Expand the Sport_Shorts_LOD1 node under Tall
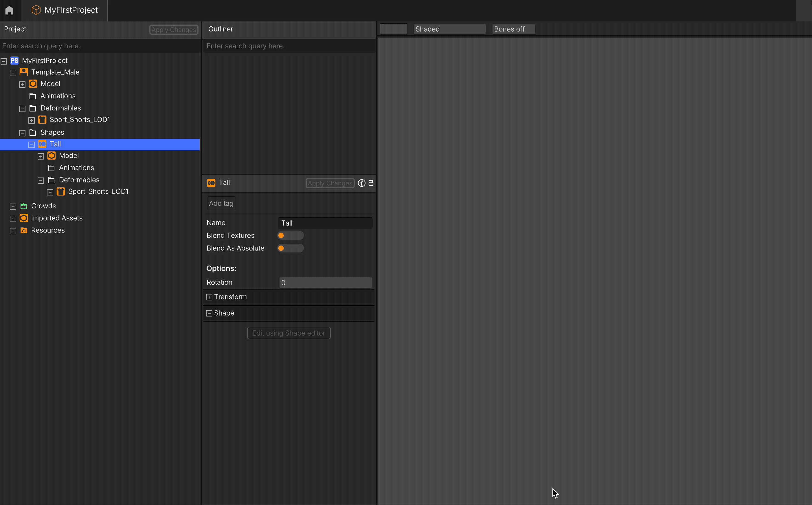 (50, 192)
